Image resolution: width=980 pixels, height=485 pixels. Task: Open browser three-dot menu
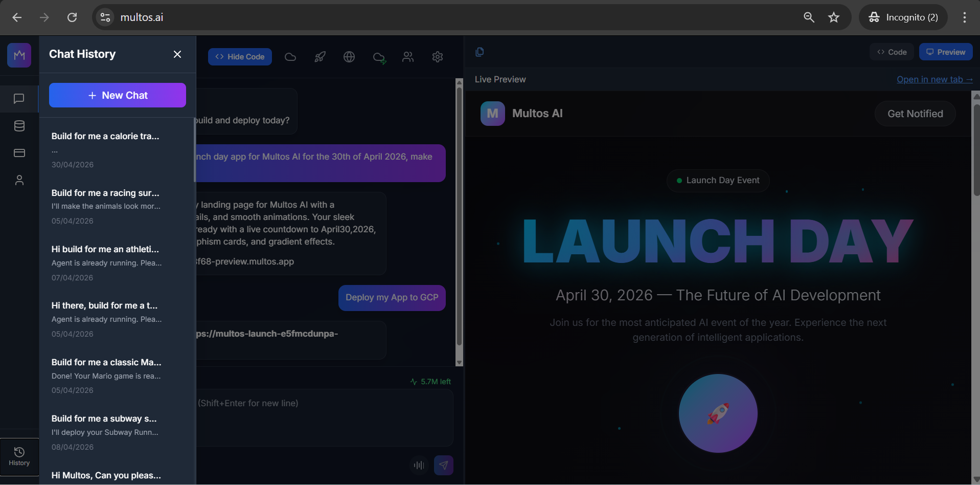tap(965, 17)
